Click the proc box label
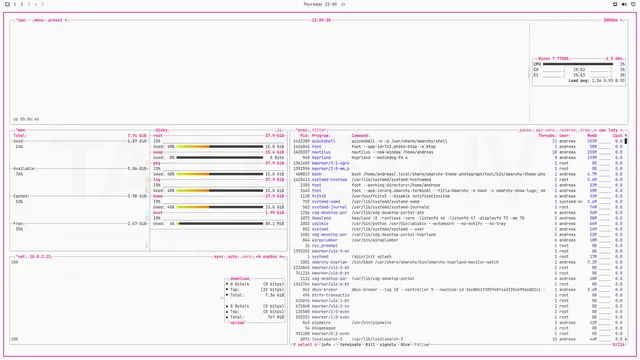Image resolution: width=640 pixels, height=360 pixels. (302, 130)
